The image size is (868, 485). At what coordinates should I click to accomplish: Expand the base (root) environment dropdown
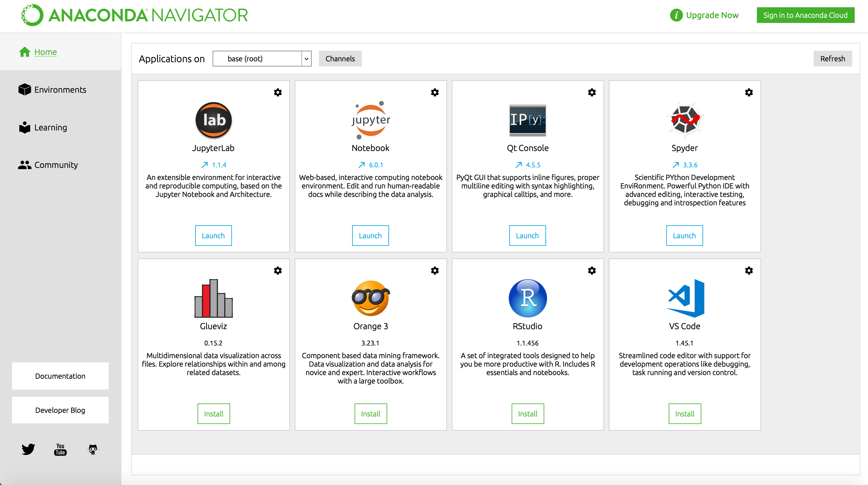[x=306, y=59]
